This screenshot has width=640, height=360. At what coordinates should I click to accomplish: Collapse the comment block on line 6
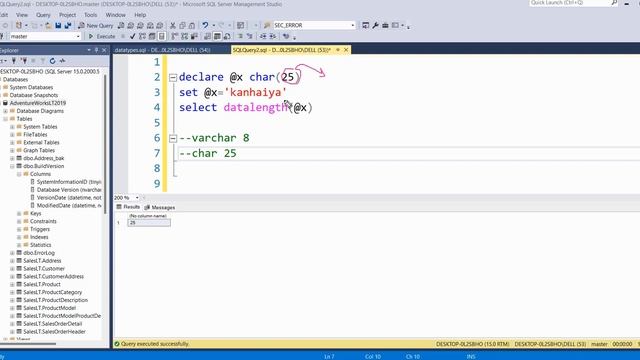(173, 138)
